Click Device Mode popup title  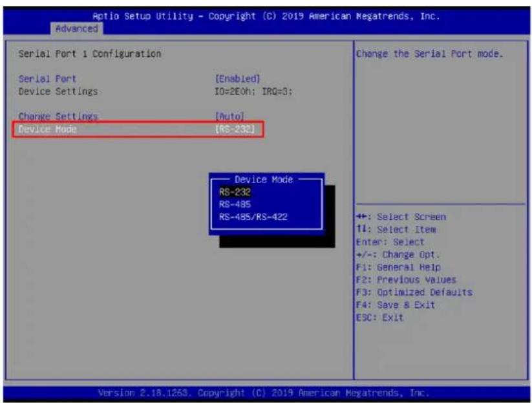coord(264,179)
